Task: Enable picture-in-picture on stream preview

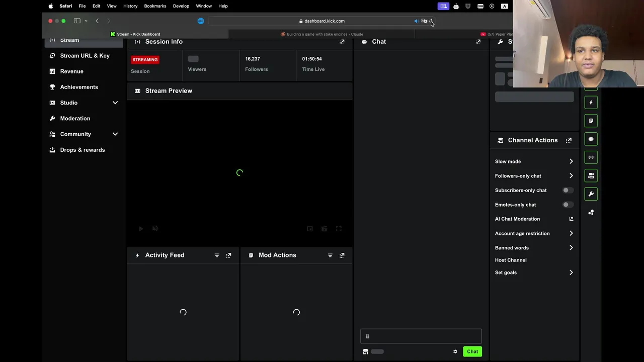Action: pyautogui.click(x=310, y=229)
